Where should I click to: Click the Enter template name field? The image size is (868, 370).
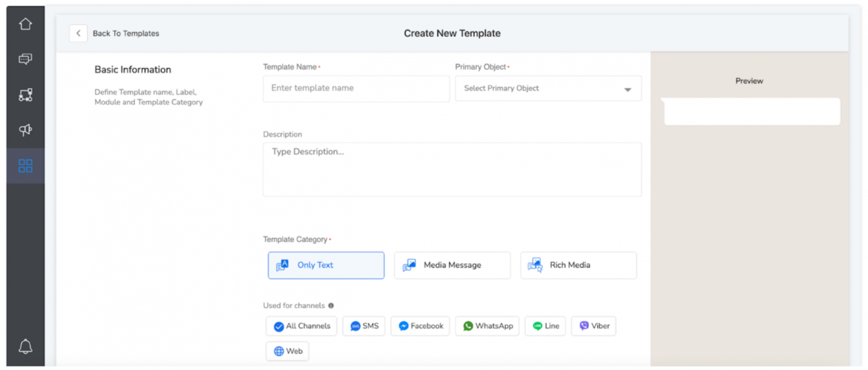click(x=355, y=88)
